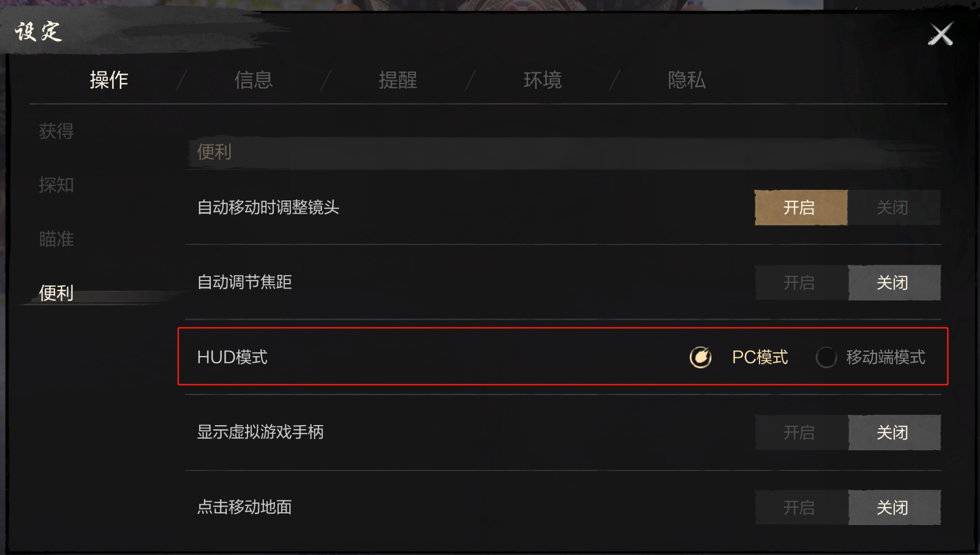Click 开启 for 自动移动时调整镜头

(801, 208)
